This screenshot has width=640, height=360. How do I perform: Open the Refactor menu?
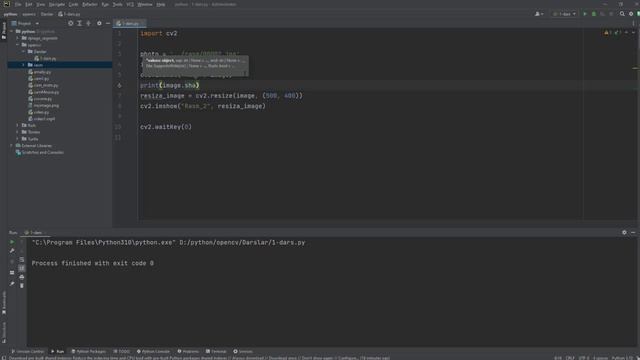pos(90,4)
